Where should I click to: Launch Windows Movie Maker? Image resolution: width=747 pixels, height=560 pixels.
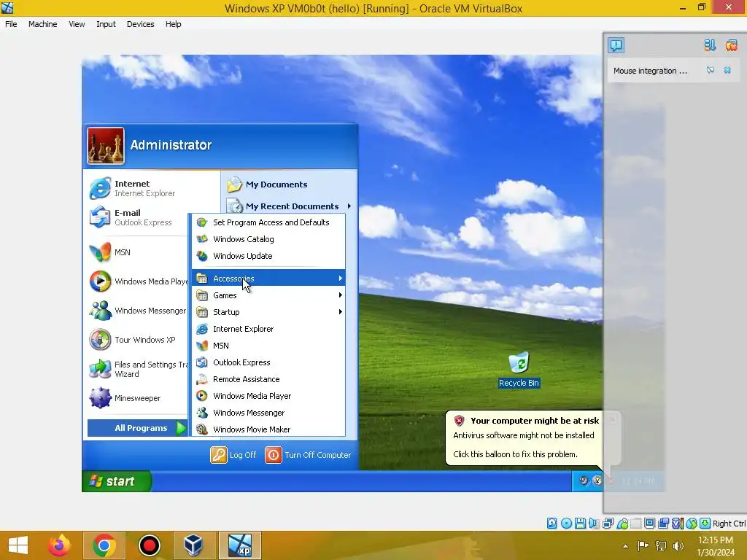click(268, 429)
